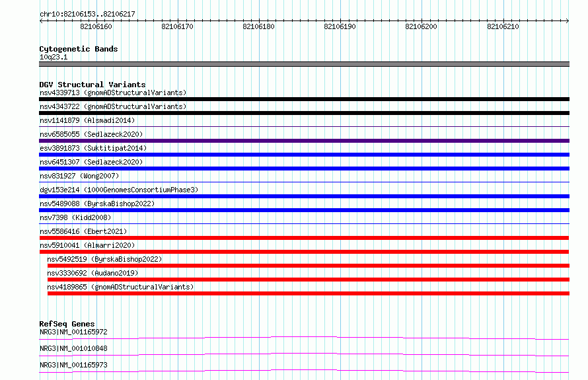The height and width of the screenshot is (380, 588).
Task: Click the thin blue line under nsv831927
Action: coord(304,182)
